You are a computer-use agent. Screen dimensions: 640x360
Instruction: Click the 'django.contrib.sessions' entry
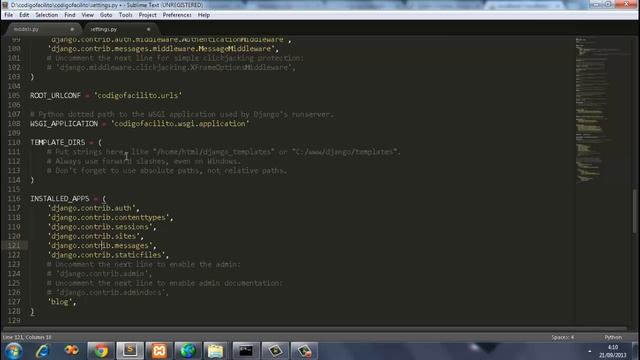pyautogui.click(x=102, y=227)
